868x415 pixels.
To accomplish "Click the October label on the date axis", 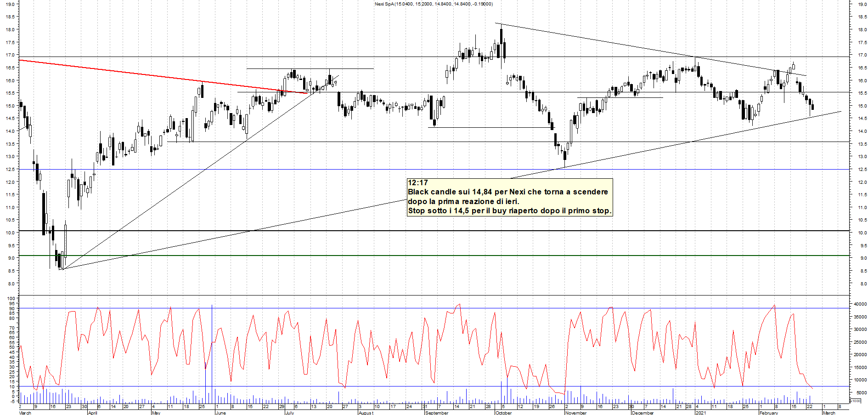I will tap(503, 413).
